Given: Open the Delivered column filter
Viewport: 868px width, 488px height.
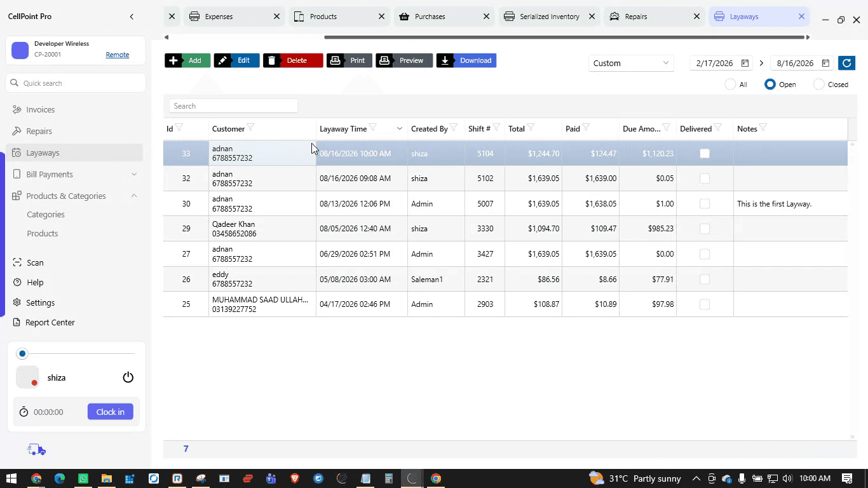Looking at the screenshot, I should coord(717,128).
